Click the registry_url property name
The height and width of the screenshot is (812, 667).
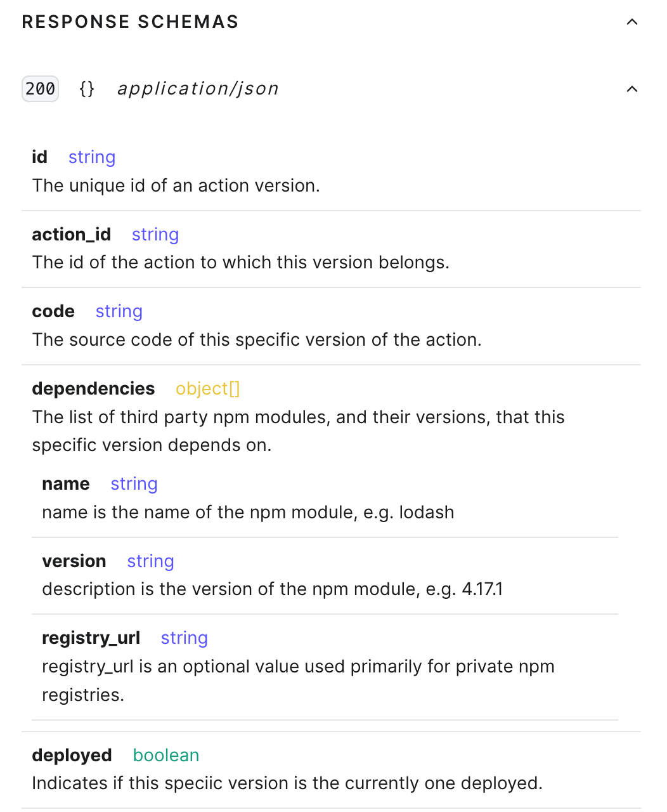[91, 638]
